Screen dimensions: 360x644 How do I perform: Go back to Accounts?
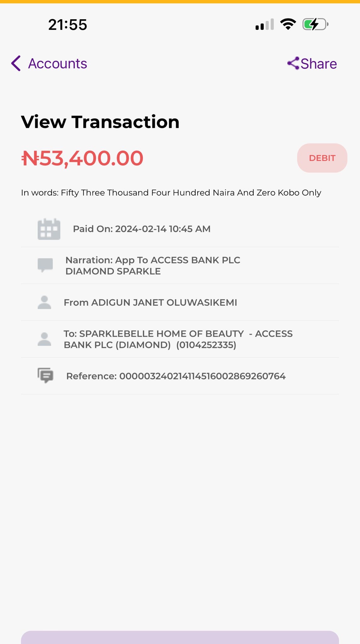click(58, 64)
